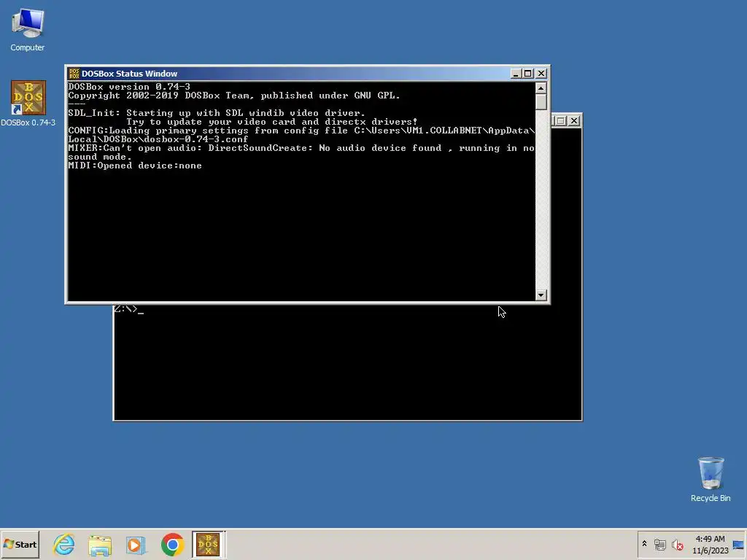This screenshot has height=560, width=747.
Task: Click DOSBox Status Window title bar icon
Action: click(74, 74)
